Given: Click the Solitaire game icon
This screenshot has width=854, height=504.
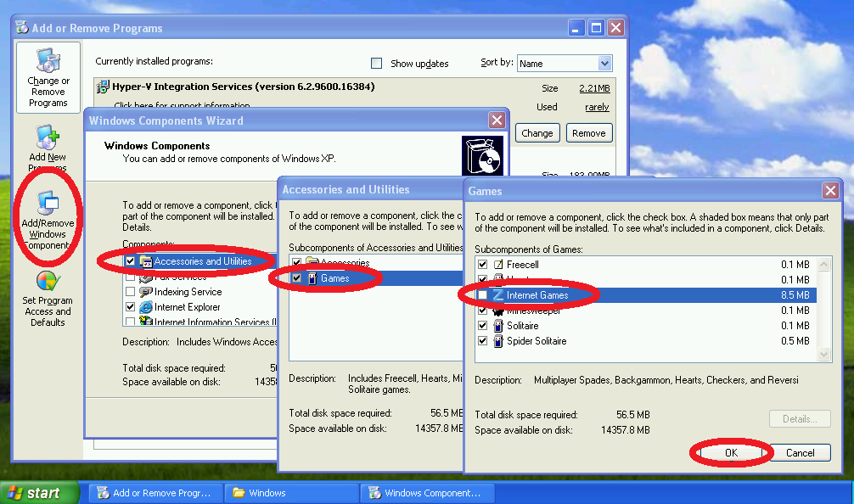Looking at the screenshot, I should click(x=498, y=326).
